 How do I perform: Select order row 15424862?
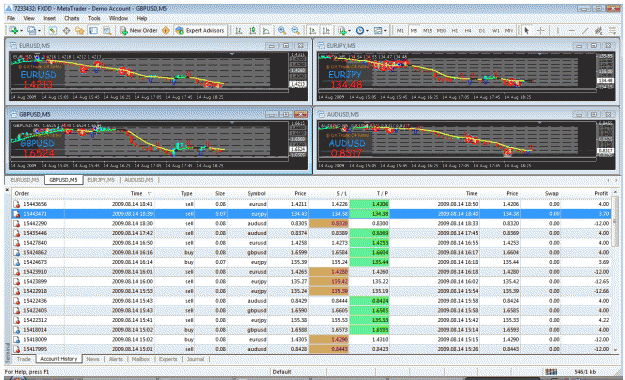click(x=312, y=252)
